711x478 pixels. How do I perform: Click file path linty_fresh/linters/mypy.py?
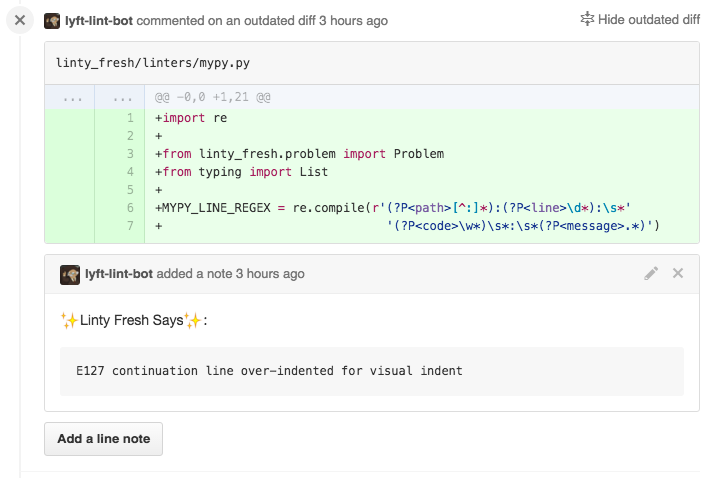pyautogui.click(x=152, y=63)
